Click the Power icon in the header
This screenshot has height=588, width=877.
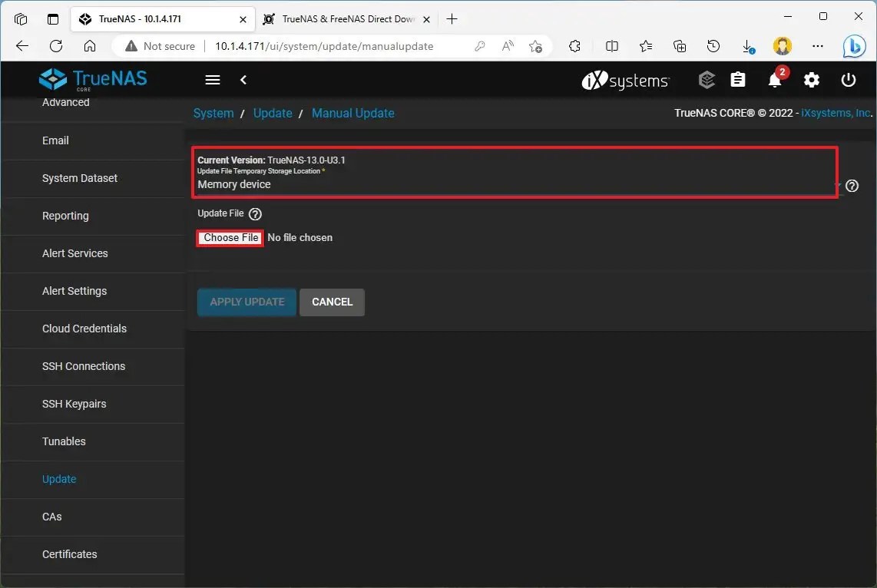pyautogui.click(x=848, y=80)
